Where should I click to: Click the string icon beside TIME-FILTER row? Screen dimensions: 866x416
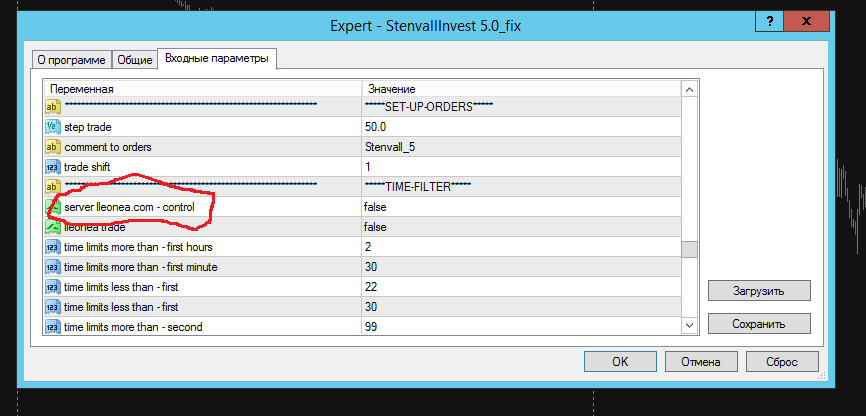(x=52, y=187)
